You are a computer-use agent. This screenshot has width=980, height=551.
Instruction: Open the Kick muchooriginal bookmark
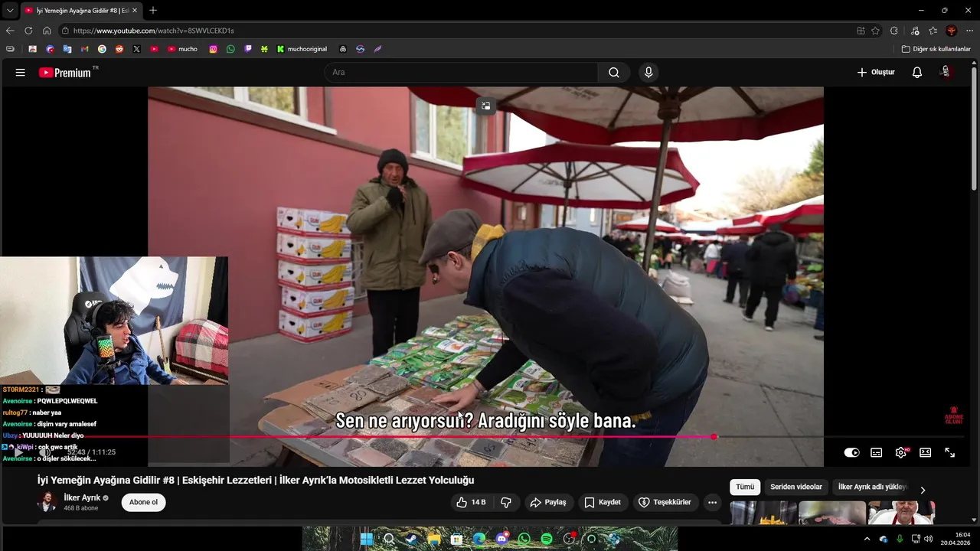(302, 49)
